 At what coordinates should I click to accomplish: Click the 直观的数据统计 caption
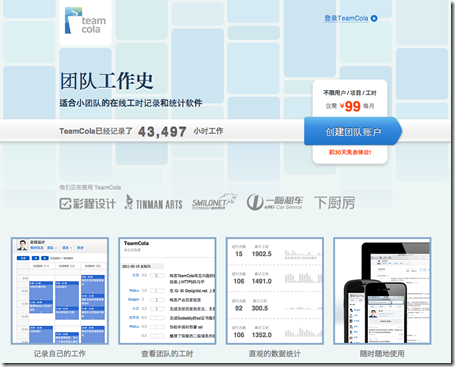[x=275, y=354]
